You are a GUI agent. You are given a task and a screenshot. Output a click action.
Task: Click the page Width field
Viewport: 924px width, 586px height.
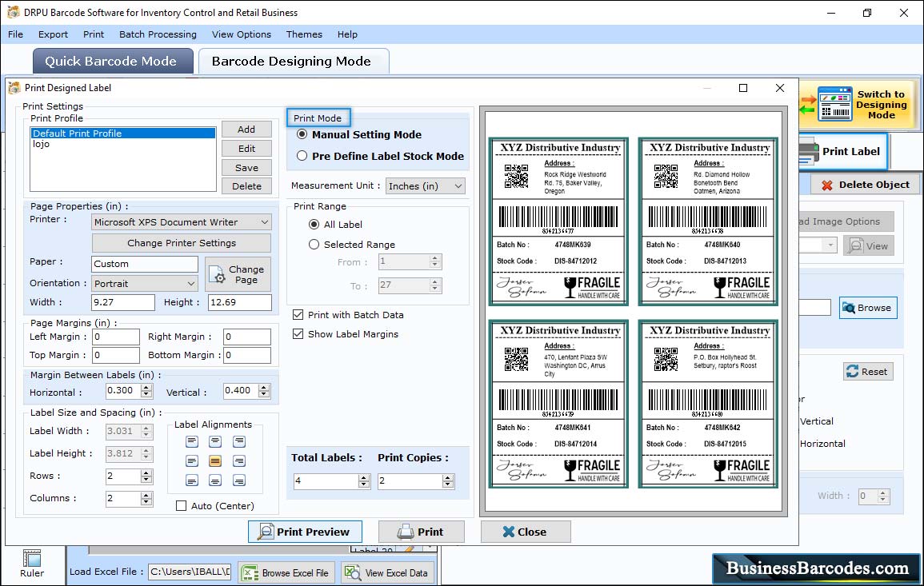pyautogui.click(x=122, y=302)
